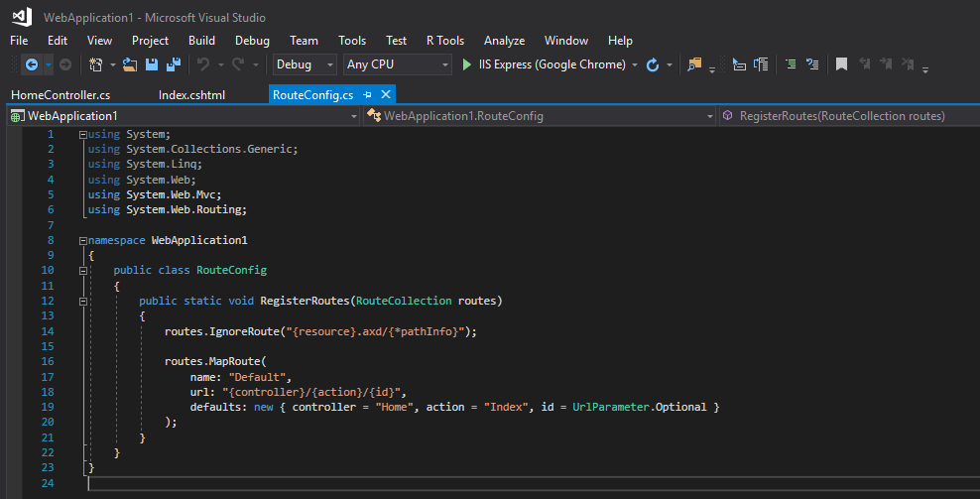Click the Navigate Backward arrow icon
This screenshot has width=980, height=499.
[x=32, y=64]
